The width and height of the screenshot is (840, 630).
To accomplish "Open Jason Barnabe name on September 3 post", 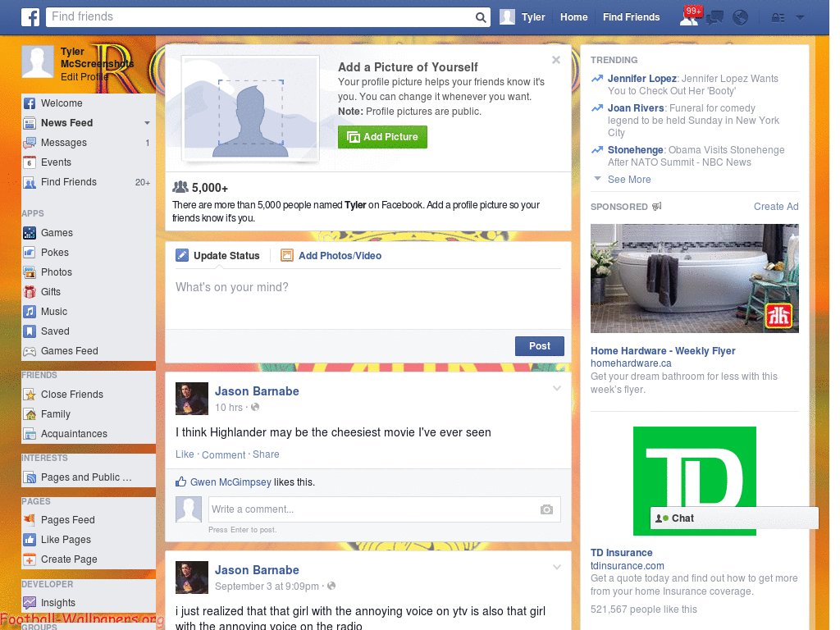I will tap(257, 570).
